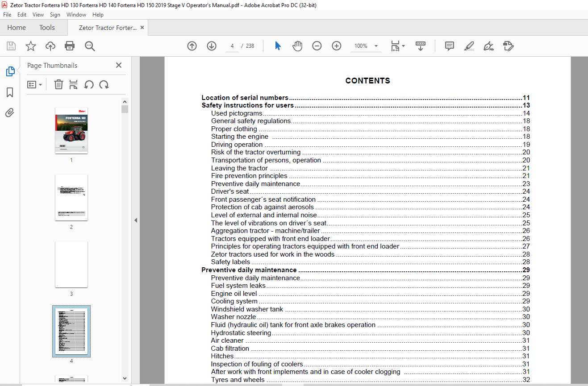Add a comment with the sticky note icon

[x=450, y=46]
